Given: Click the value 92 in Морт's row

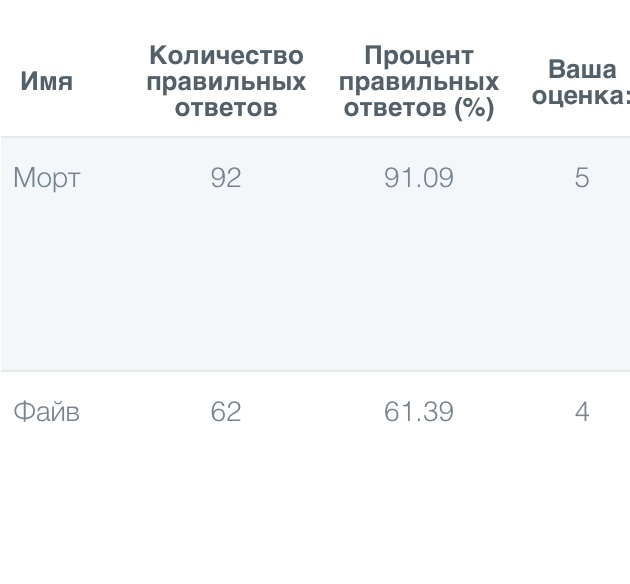Looking at the screenshot, I should pyautogui.click(x=226, y=178).
